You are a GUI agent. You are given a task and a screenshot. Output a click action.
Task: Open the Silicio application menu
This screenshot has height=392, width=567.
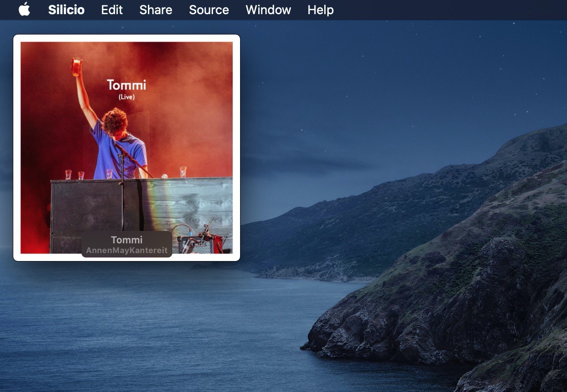point(66,10)
